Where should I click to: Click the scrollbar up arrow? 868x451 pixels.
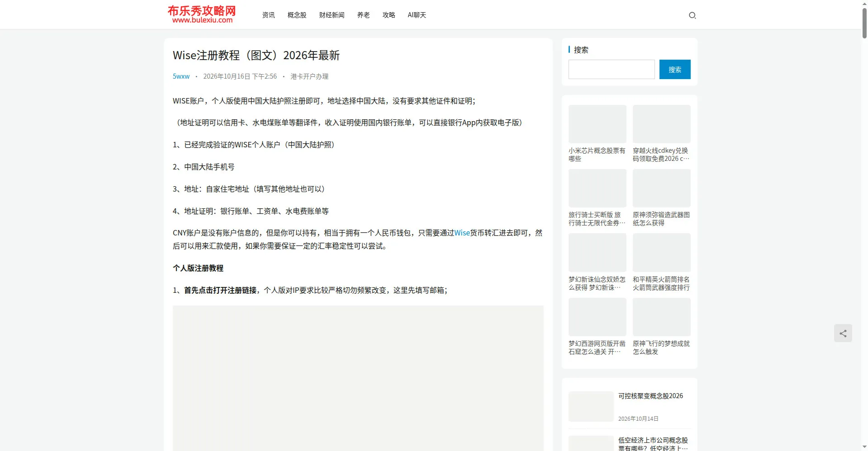point(864,3)
